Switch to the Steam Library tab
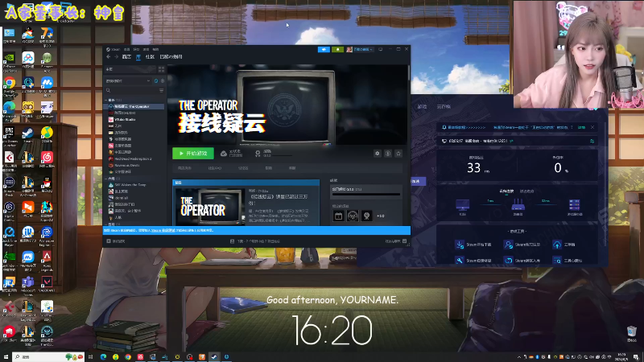644x362 pixels. coord(138,56)
